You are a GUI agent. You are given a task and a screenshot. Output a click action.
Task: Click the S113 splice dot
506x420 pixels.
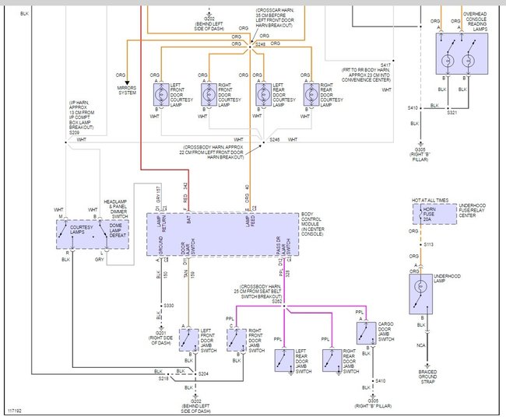coord(421,245)
